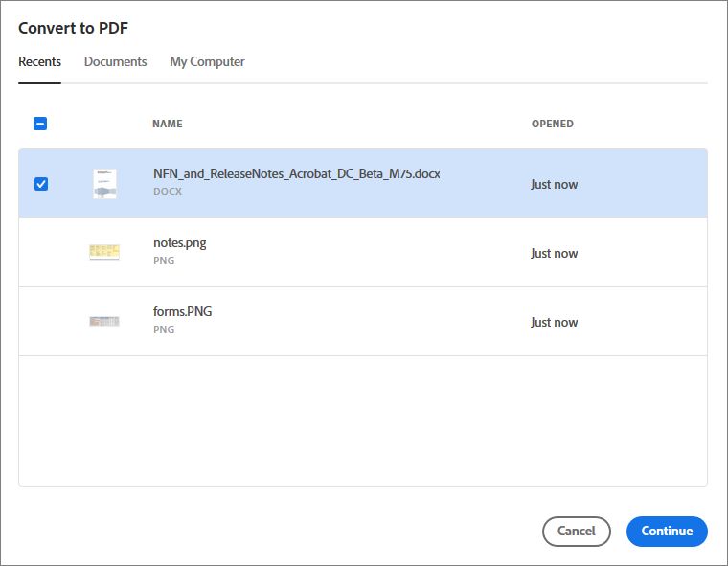Switch to the Documents tab
The height and width of the screenshot is (566, 728).
pyautogui.click(x=115, y=61)
